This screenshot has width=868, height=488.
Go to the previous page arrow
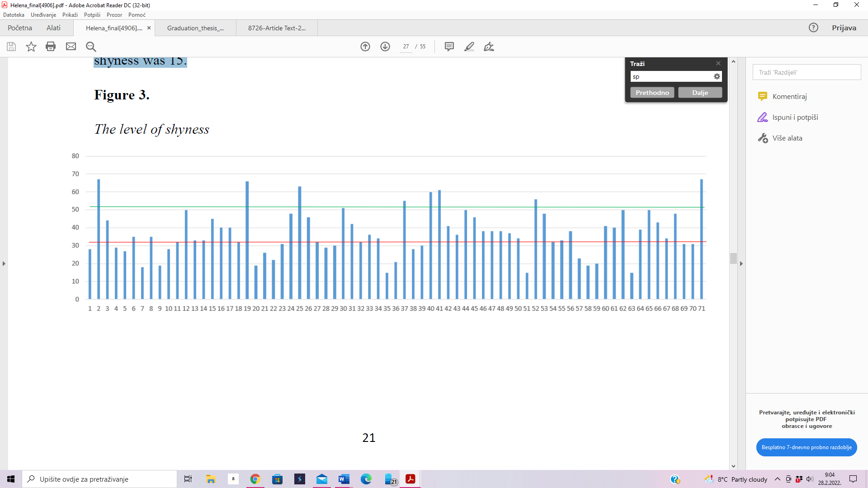click(365, 47)
